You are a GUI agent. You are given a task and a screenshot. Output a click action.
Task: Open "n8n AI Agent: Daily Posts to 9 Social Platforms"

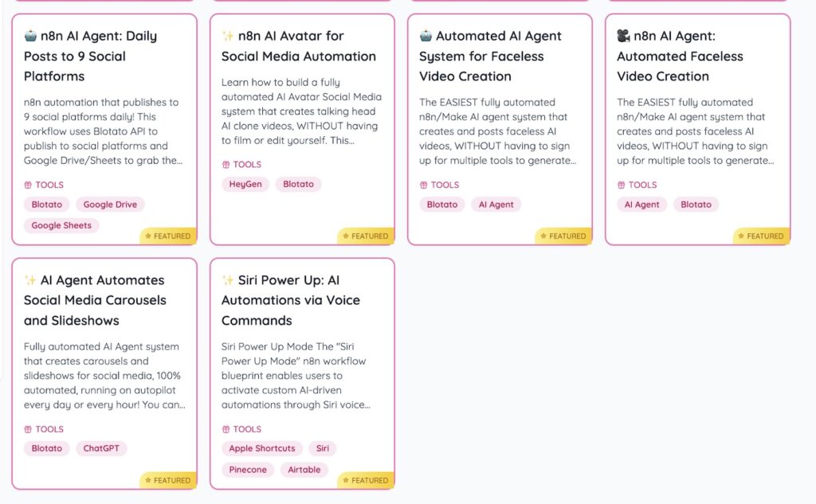pyautogui.click(x=90, y=56)
